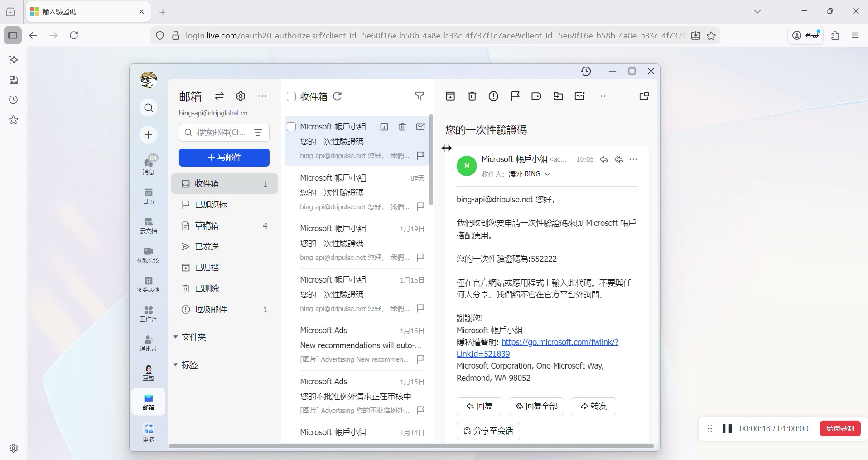The image size is (868, 460).
Task: Open the 草稿箱 folder
Action: [x=224, y=225]
